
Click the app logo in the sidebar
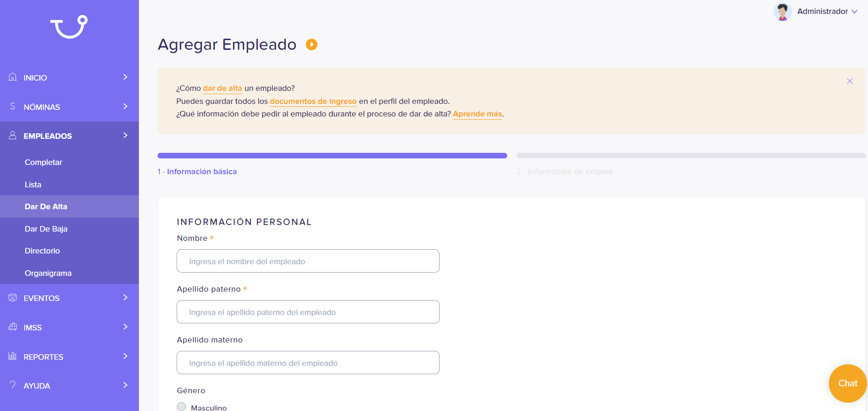tap(69, 27)
